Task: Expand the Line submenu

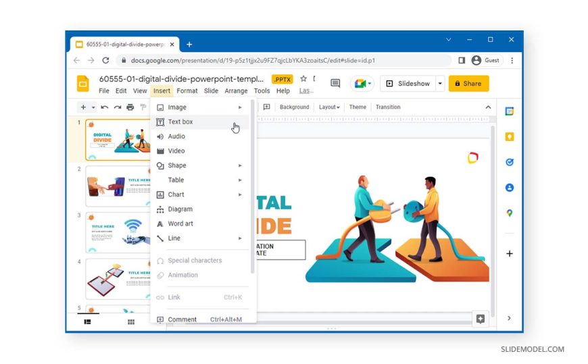Action: pos(240,238)
